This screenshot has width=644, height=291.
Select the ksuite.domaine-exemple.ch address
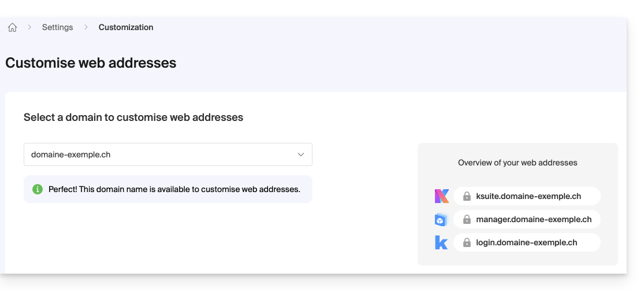(528, 196)
